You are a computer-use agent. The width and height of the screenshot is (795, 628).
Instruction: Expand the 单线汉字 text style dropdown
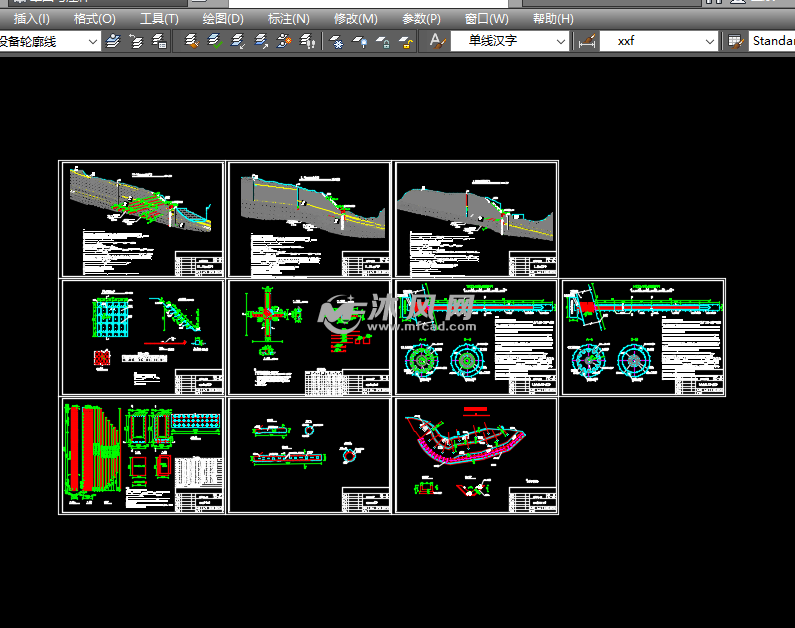coord(560,41)
